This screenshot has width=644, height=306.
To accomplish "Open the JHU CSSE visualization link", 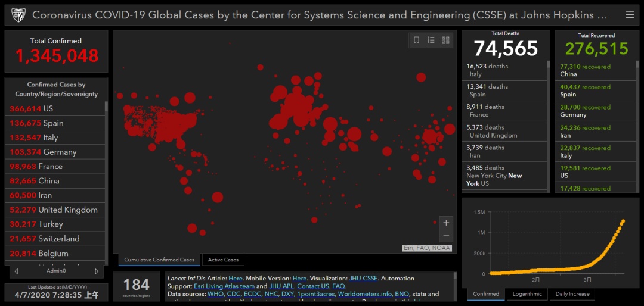I will tap(363, 278).
